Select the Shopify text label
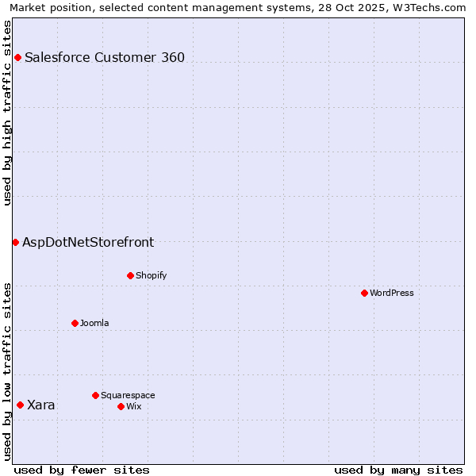This screenshot has height=476, width=476. coord(151,275)
